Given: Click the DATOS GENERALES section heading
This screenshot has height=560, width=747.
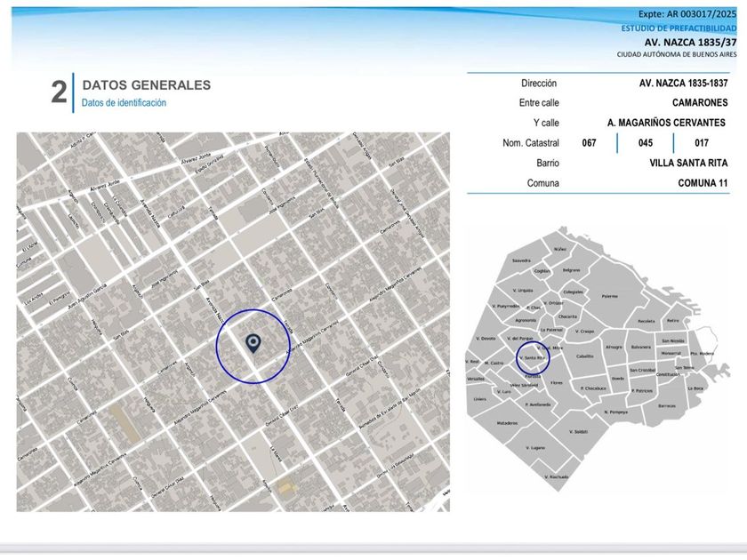Looking at the screenshot, I should [x=146, y=85].
